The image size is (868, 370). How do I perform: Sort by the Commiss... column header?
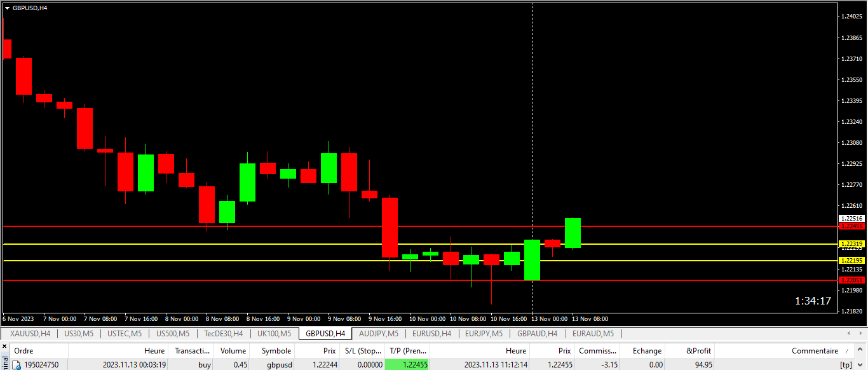597,351
